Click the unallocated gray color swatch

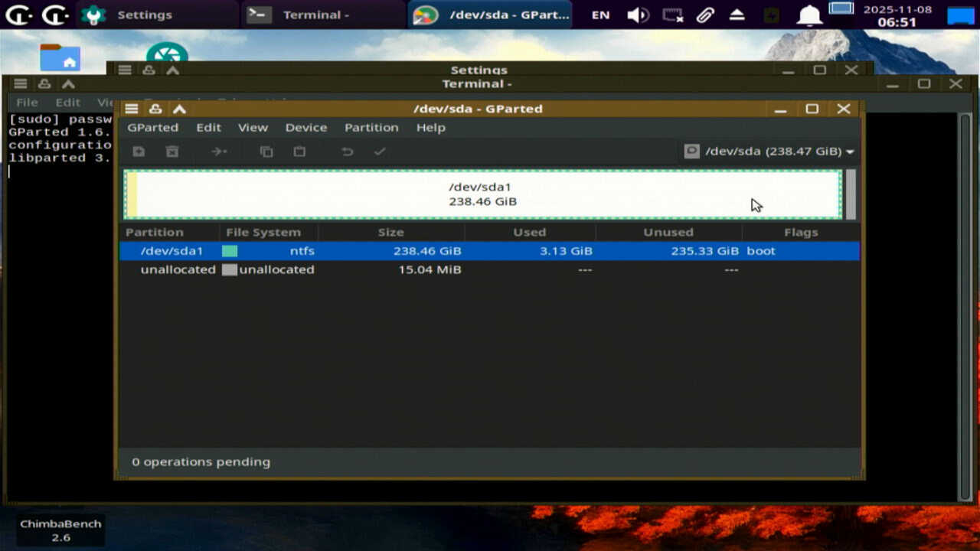230,269
